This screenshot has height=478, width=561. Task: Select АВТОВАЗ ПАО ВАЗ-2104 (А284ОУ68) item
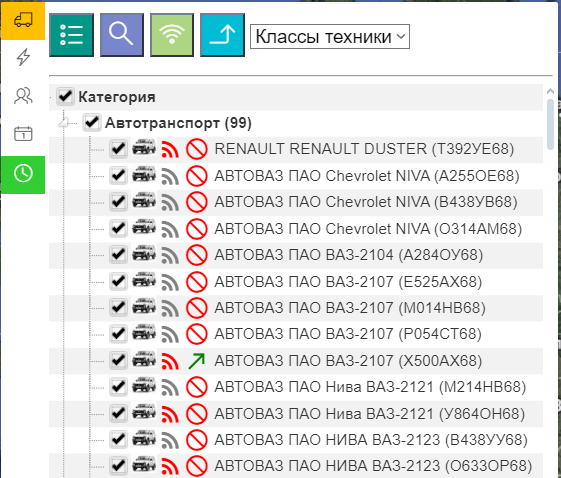pos(348,255)
